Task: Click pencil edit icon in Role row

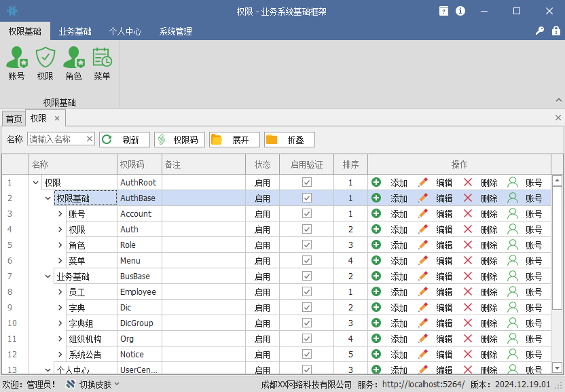Action: pyautogui.click(x=423, y=245)
